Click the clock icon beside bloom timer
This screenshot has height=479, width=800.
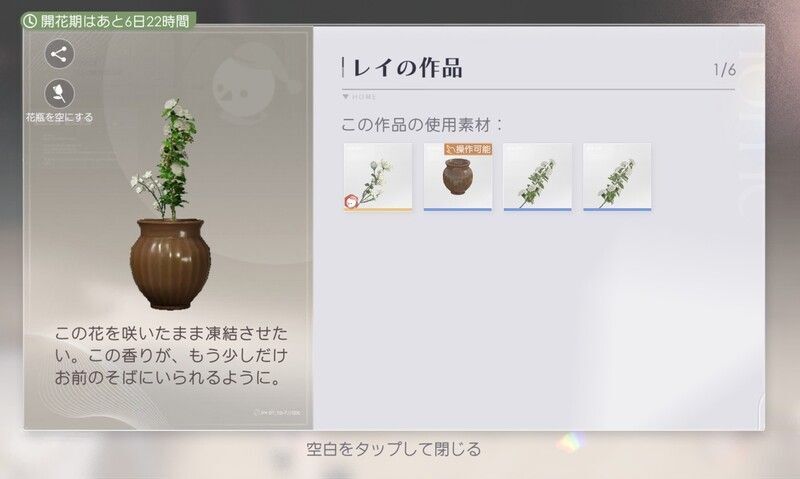(x=30, y=21)
